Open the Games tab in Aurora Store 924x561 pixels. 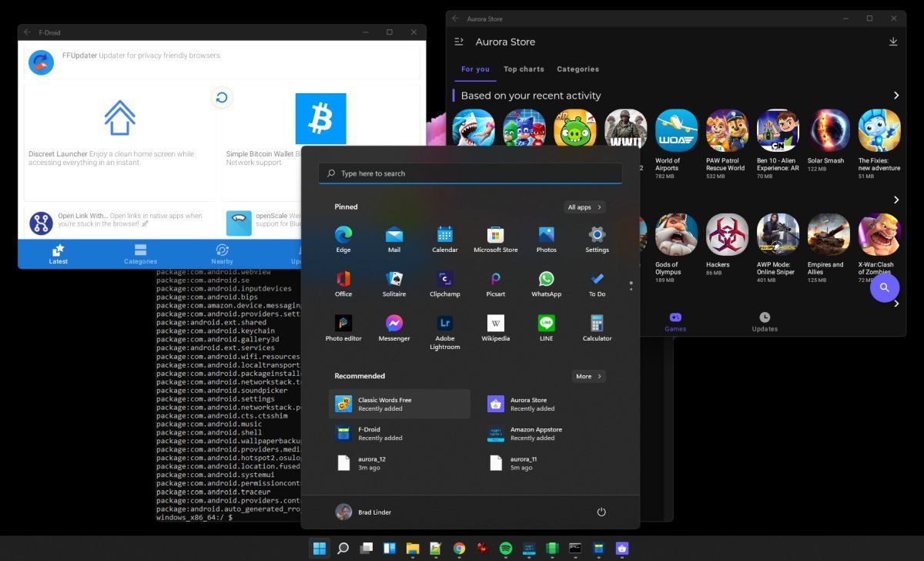[675, 322]
